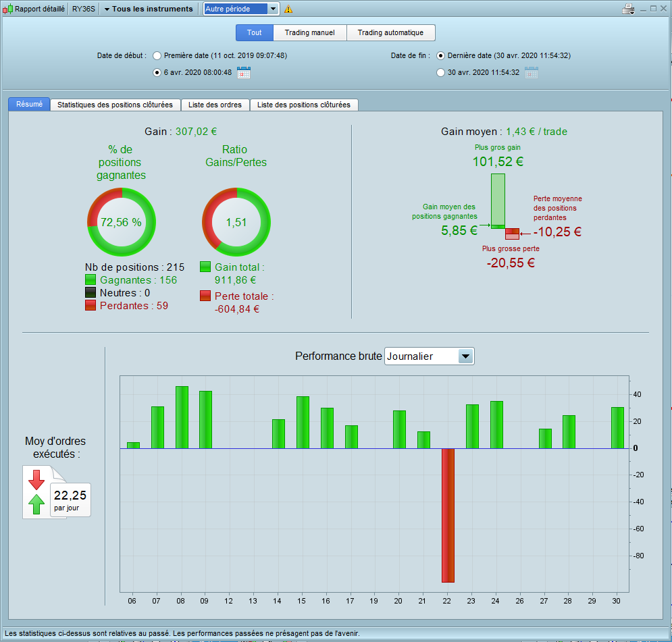Click the green Gain total legend square

click(205, 267)
